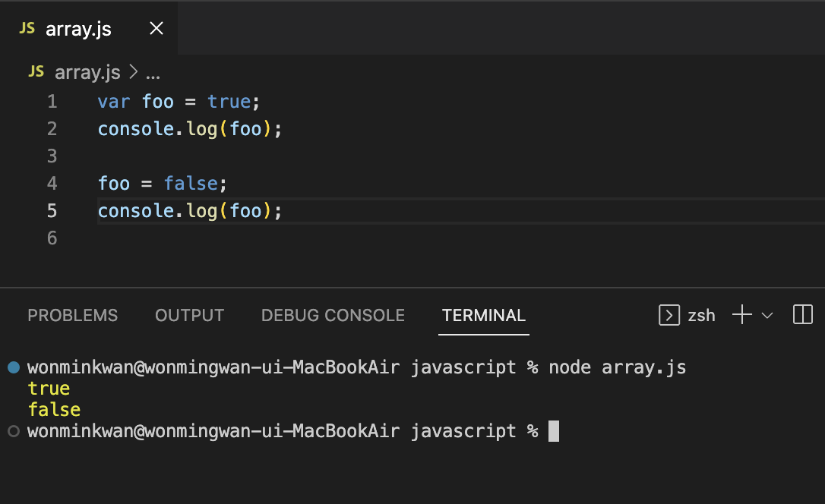Click 'console' on line 5

pos(136,211)
